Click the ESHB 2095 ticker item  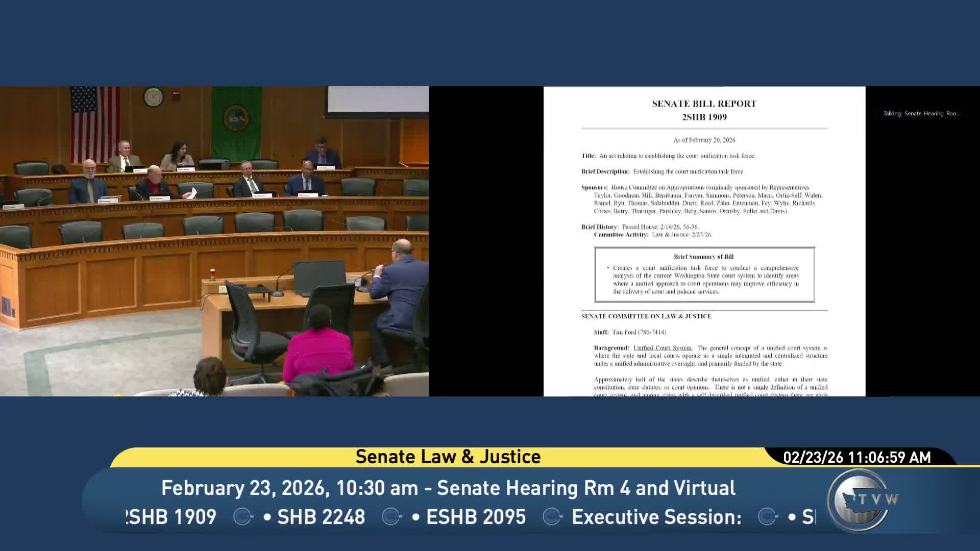[475, 517]
